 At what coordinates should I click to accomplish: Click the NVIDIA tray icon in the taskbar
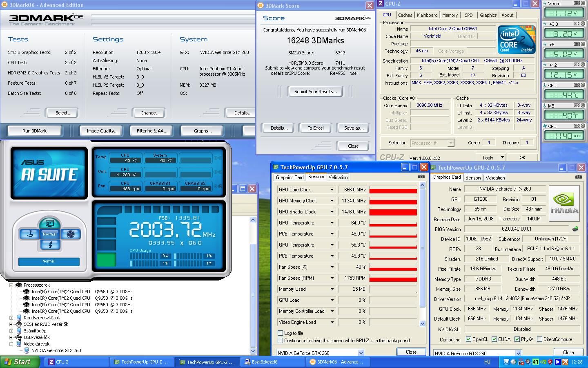[543, 362]
